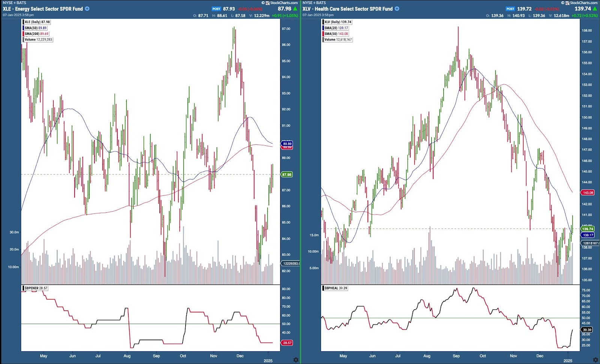The image size is (600, 364).
Task: Click the Nov label on XLV date axis
Action: (x=513, y=356)
